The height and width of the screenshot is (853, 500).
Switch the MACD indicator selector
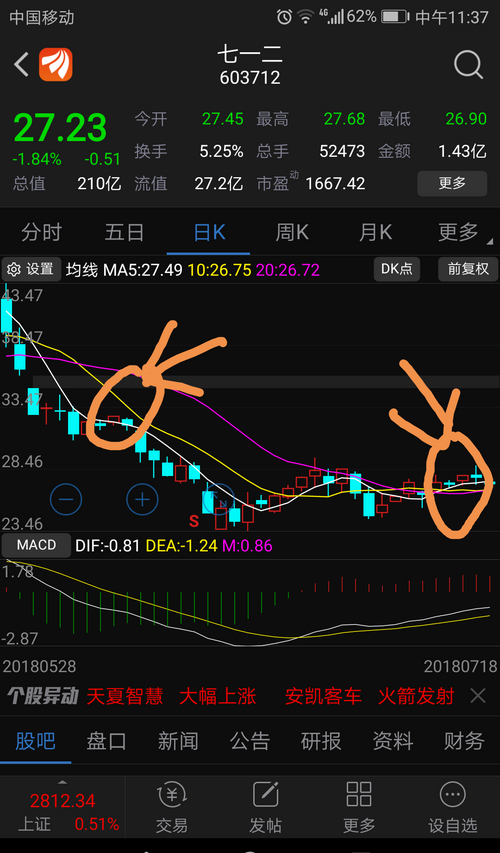pyautogui.click(x=36, y=545)
